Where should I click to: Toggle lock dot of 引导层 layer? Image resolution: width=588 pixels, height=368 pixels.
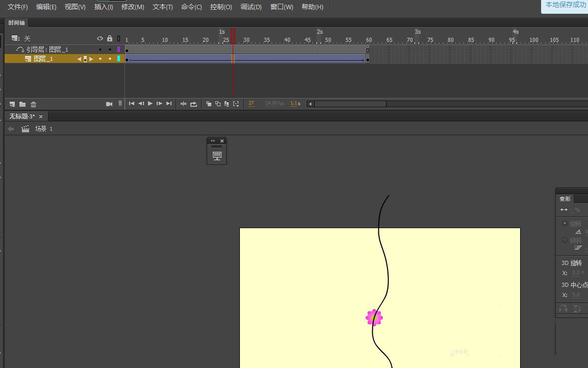pyautogui.click(x=109, y=50)
